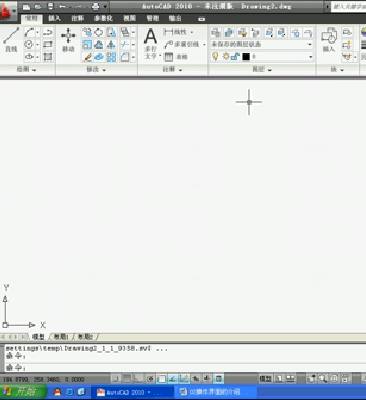Expand the quick access toolbar customize arrow

pos(105,7)
